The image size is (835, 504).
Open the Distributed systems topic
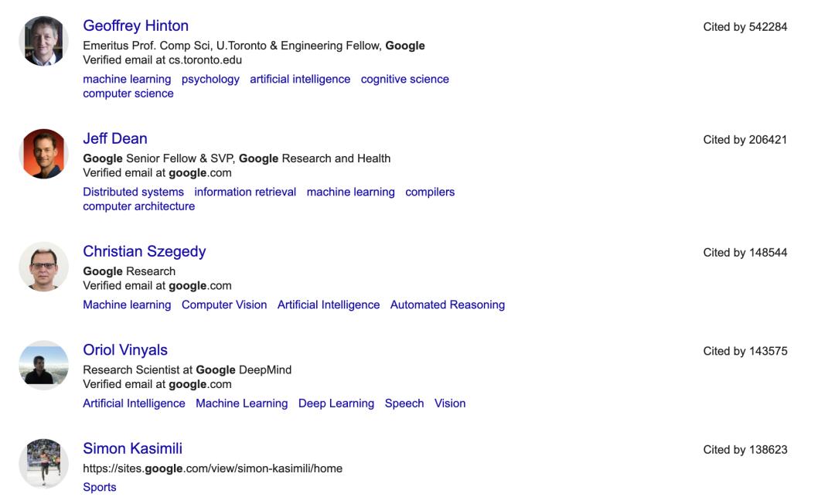point(133,192)
